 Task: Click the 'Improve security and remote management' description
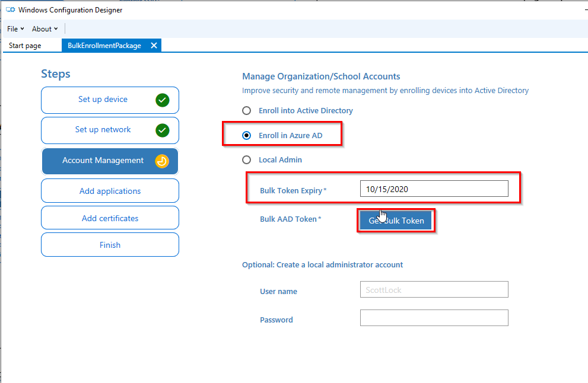385,90
